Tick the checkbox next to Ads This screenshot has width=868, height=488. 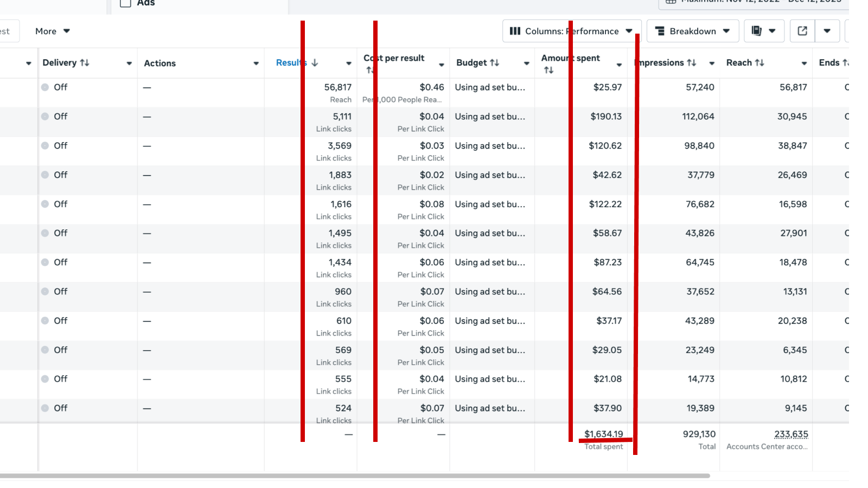coord(125,3)
